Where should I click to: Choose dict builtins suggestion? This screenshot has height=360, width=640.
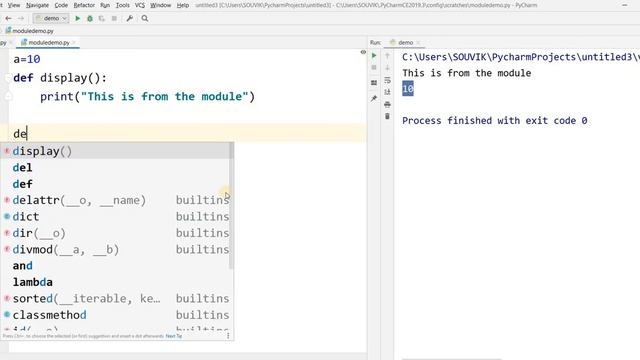[117, 216]
